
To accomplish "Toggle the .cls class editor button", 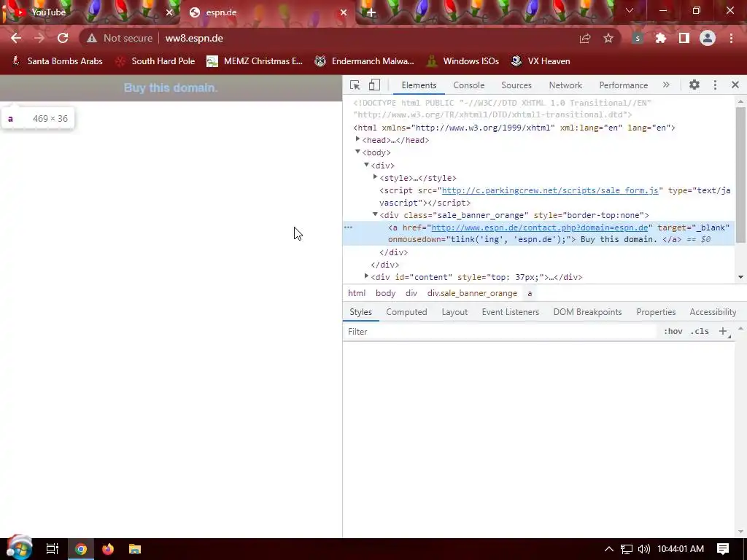I will click(x=700, y=332).
